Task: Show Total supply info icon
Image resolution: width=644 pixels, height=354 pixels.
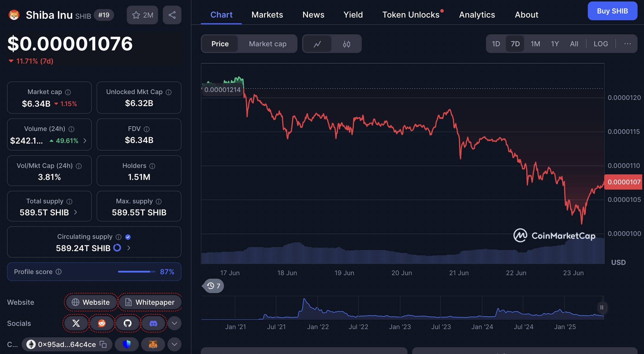Action: pos(69,202)
